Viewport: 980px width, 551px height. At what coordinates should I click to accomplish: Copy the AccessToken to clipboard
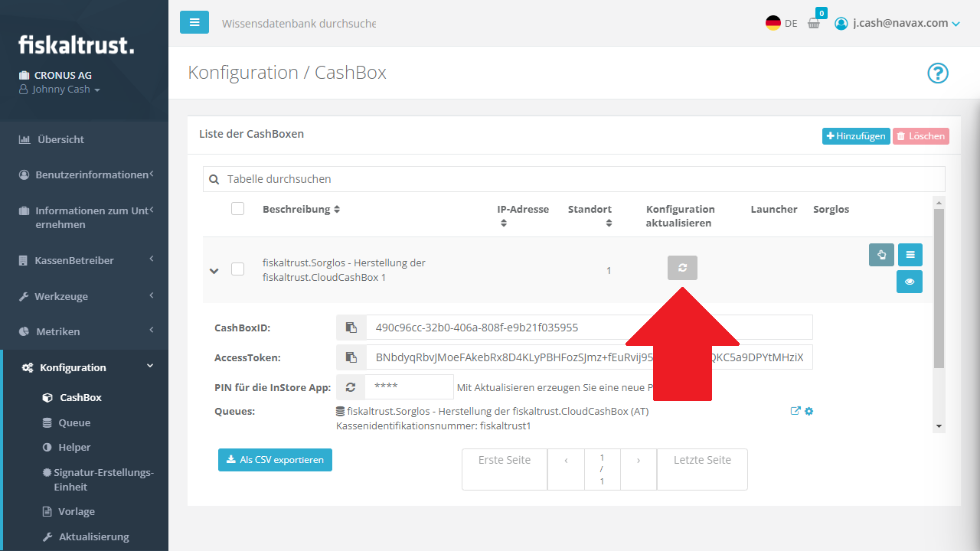(351, 357)
